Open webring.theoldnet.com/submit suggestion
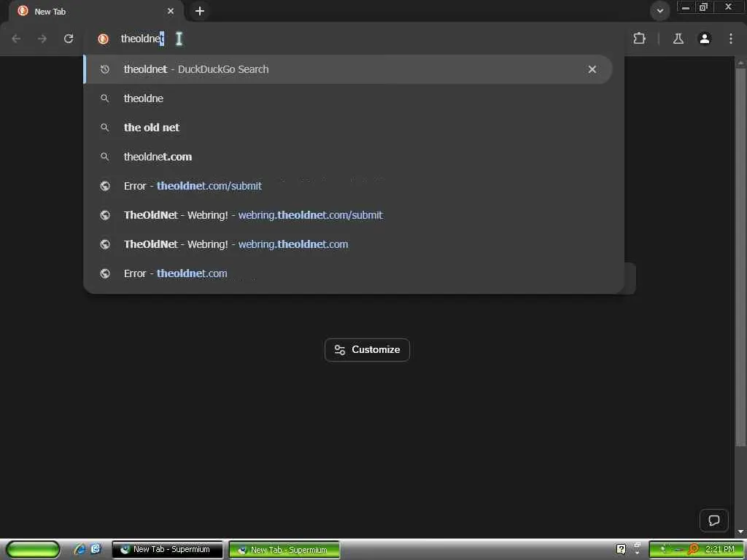The image size is (747, 560). click(x=348, y=215)
